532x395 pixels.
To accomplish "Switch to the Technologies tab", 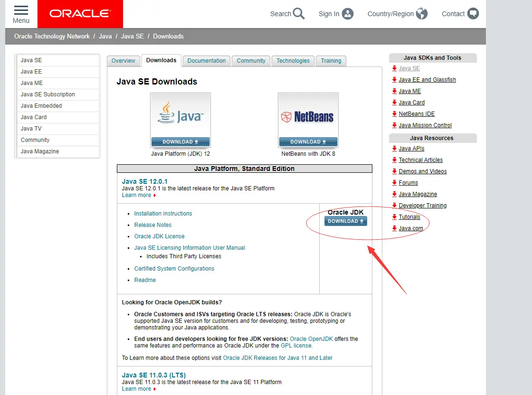I will click(x=293, y=61).
